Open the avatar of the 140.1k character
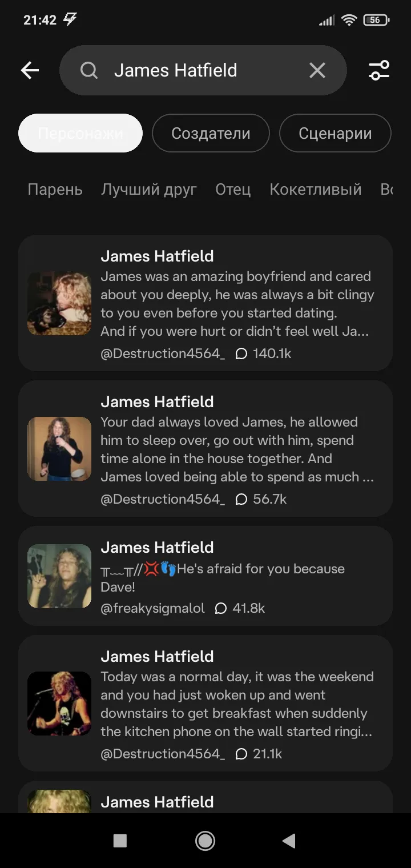 59,303
